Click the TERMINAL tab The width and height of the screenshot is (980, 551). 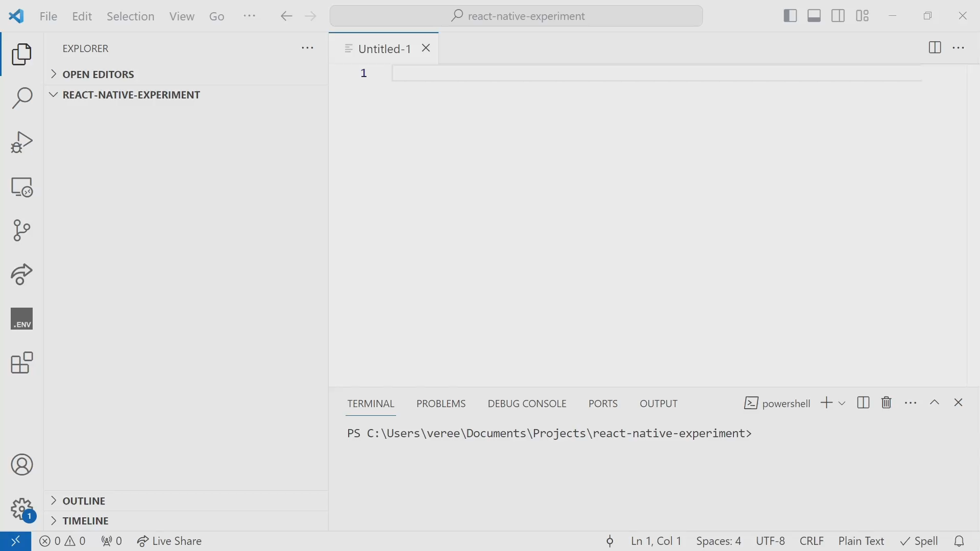[x=370, y=403]
